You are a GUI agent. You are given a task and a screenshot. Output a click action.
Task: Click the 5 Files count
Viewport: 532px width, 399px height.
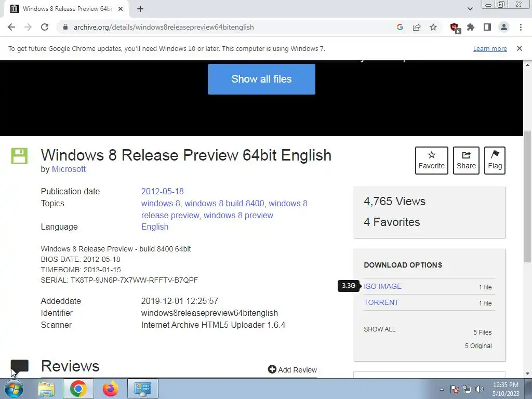[483, 332]
